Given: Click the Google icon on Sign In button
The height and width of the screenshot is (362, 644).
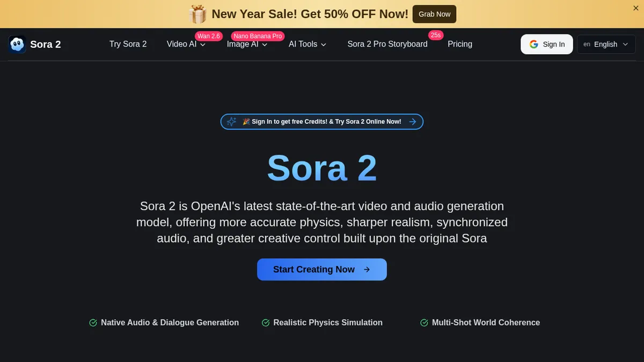Looking at the screenshot, I should (533, 44).
